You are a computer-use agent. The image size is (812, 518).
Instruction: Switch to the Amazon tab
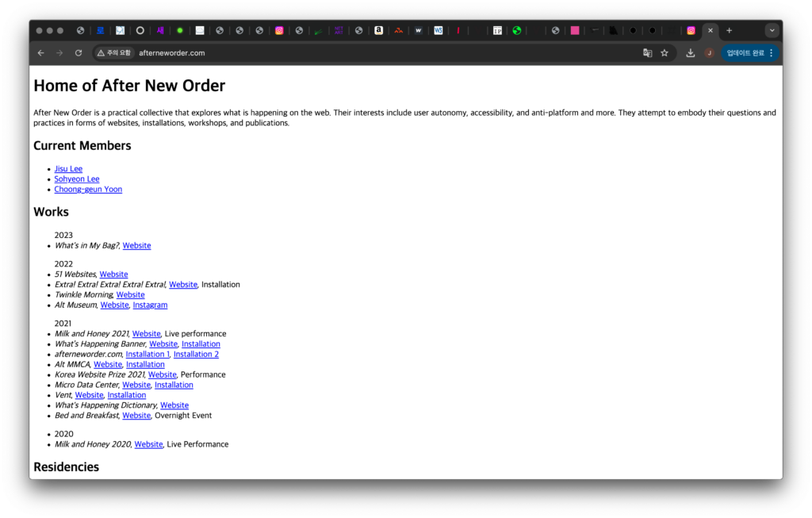click(x=378, y=31)
